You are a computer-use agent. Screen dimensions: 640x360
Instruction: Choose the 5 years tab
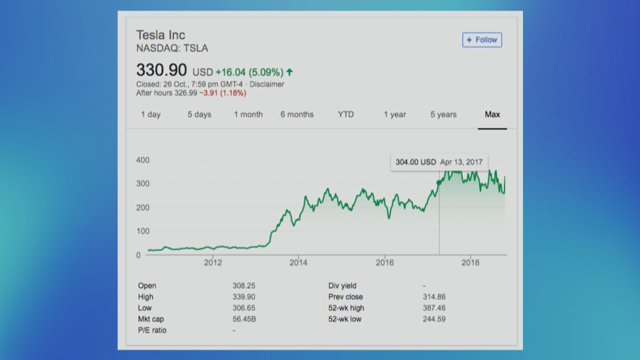tap(443, 115)
